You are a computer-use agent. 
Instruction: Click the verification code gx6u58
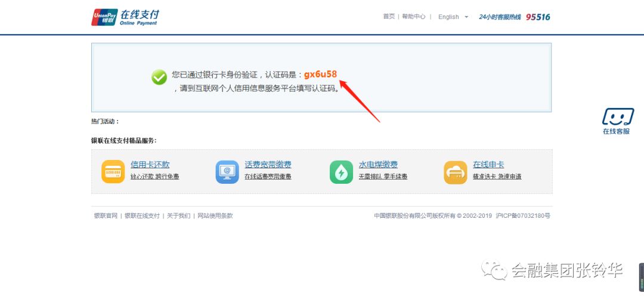(320, 75)
